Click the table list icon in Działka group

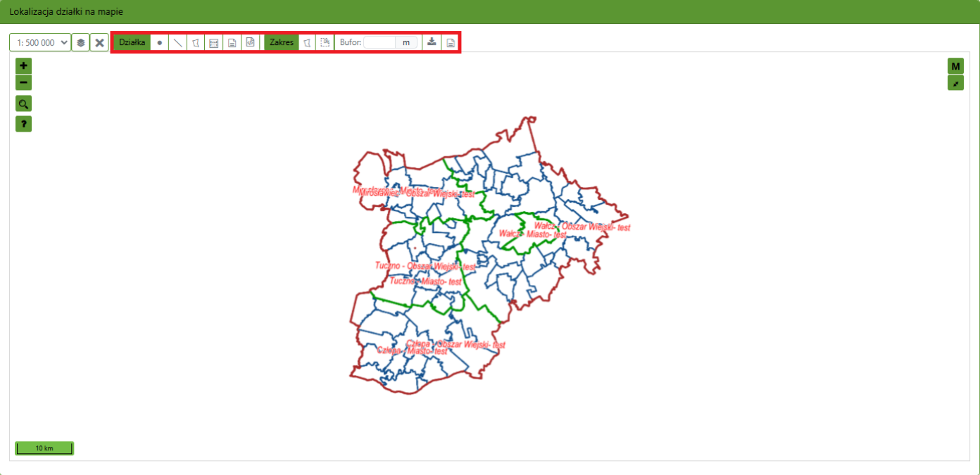tap(213, 42)
